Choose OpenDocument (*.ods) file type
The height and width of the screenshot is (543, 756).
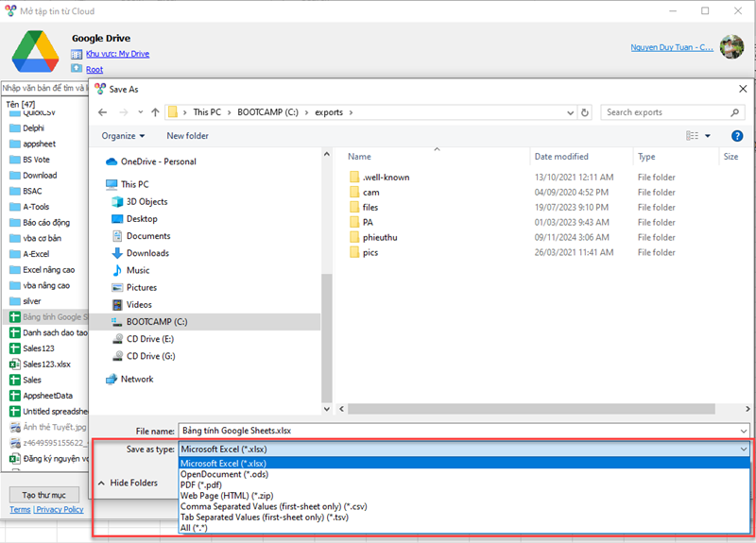tap(224, 474)
